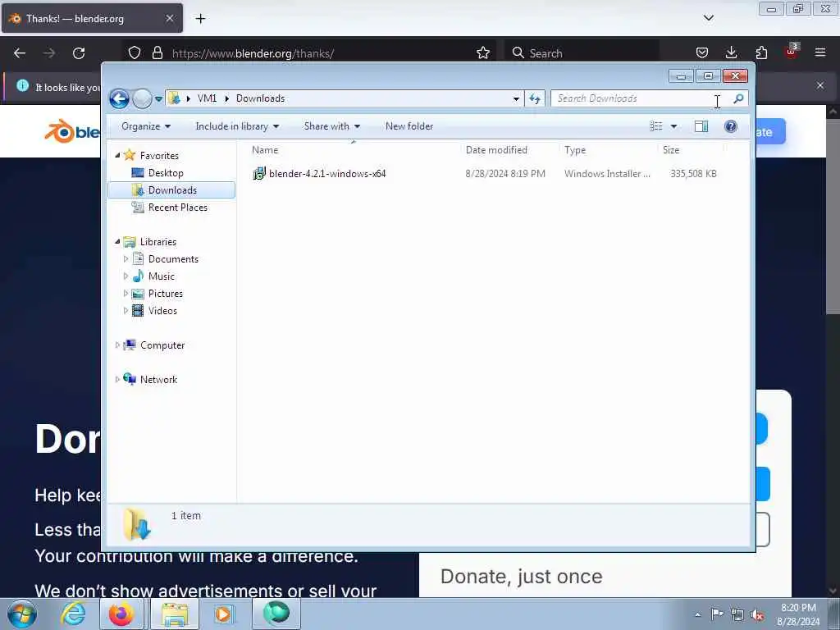This screenshot has width=840, height=630.
Task: Open Firefox Pocket save icon
Action: (702, 52)
